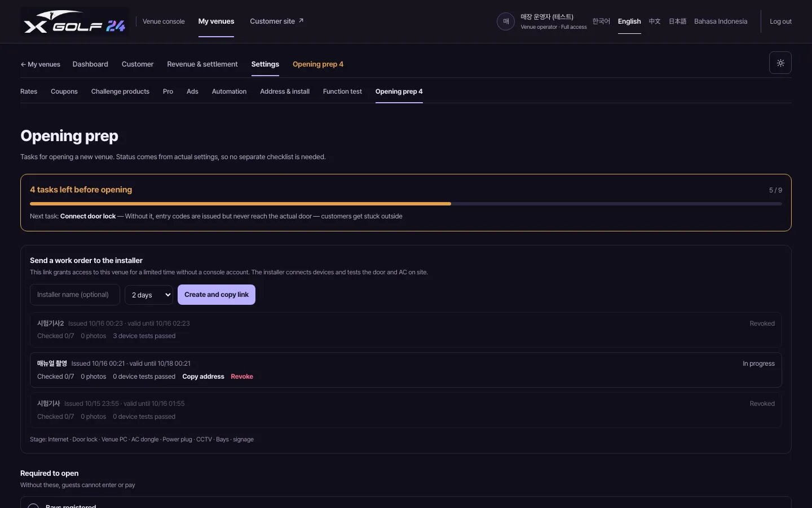
Task: Open the Venue console link
Action: click(x=164, y=21)
